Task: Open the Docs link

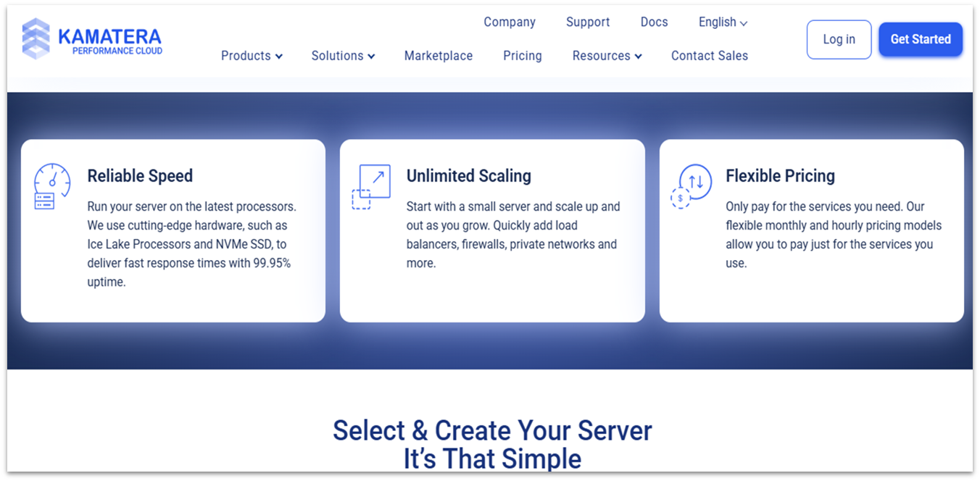Action: coord(655,22)
